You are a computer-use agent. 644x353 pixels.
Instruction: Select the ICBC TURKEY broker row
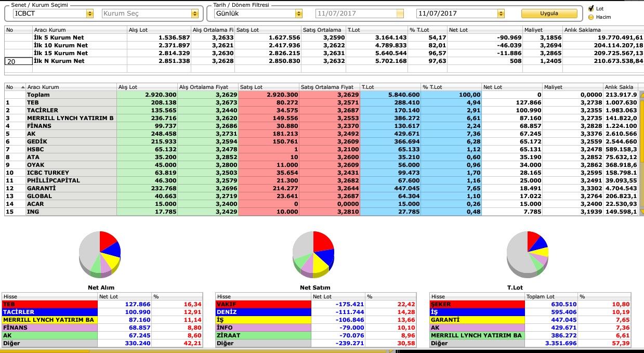321,173
